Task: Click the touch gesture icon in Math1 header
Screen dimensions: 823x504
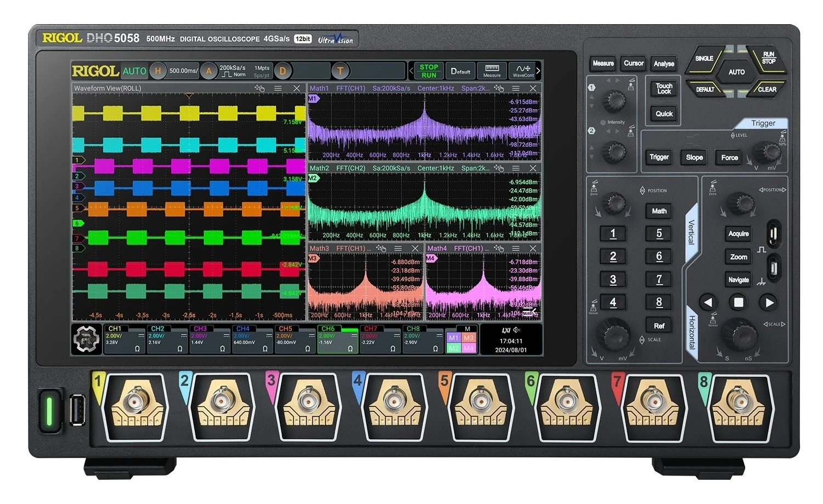Action: tap(498, 88)
